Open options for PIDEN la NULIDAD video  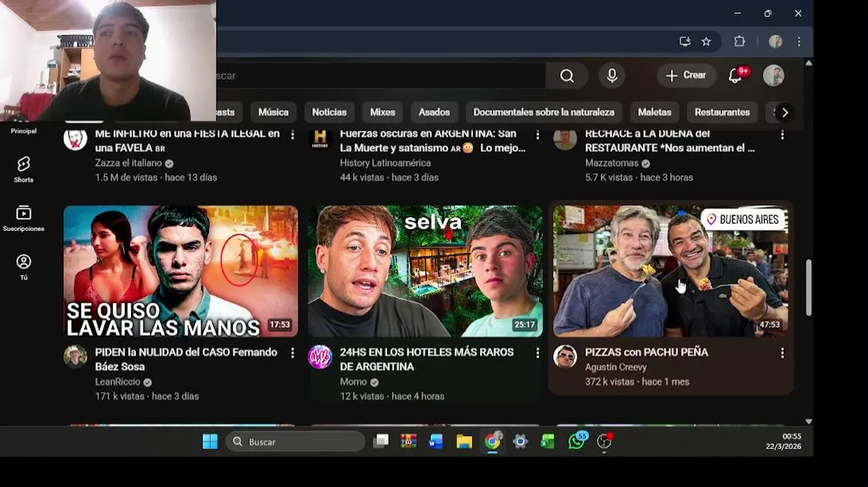click(292, 353)
